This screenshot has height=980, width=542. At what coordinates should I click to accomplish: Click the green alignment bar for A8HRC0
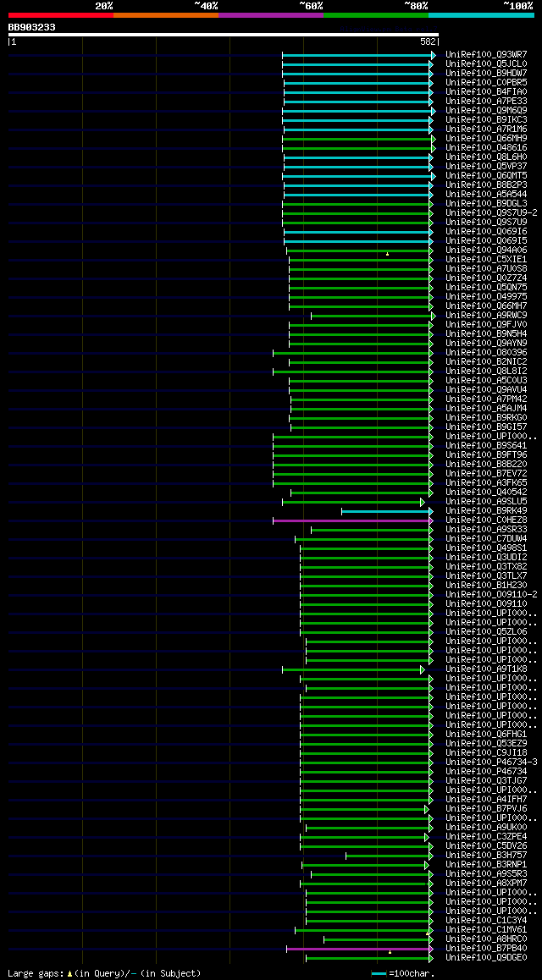[x=378, y=939]
